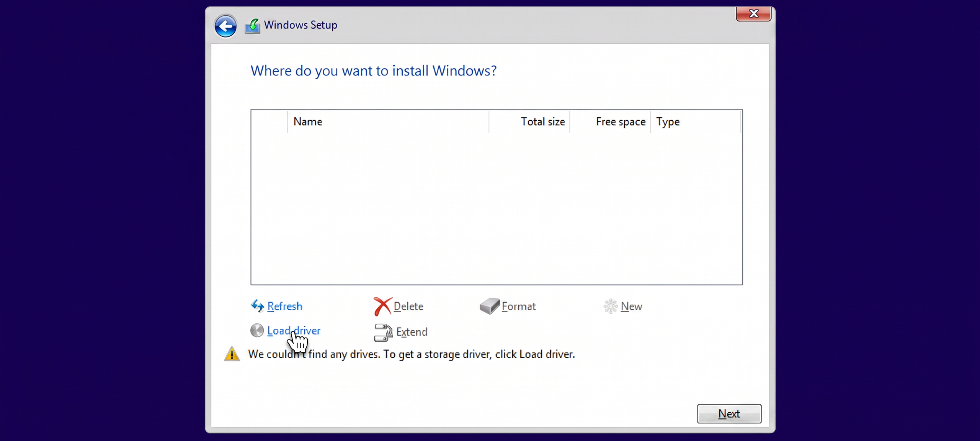The width and height of the screenshot is (980, 441).
Task: Click the Windows Setup title icon
Action: (253, 26)
